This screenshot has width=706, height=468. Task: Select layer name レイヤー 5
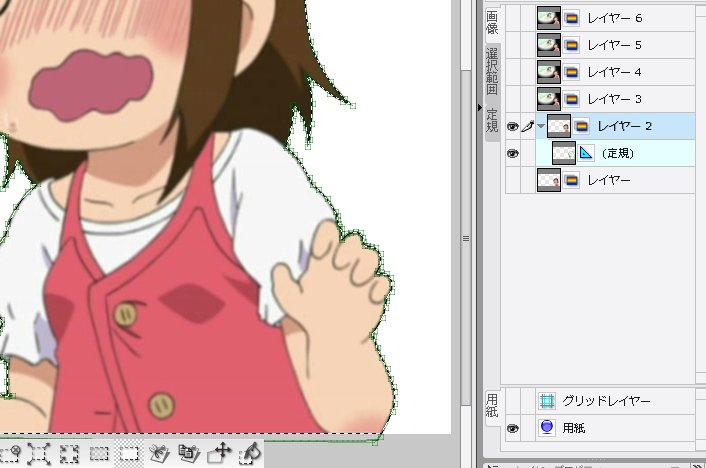[615, 45]
